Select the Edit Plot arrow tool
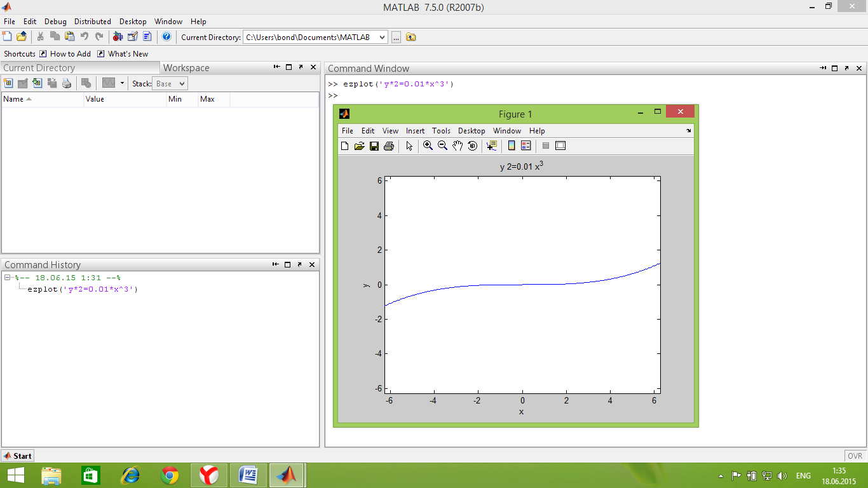This screenshot has width=868, height=488. [x=409, y=146]
